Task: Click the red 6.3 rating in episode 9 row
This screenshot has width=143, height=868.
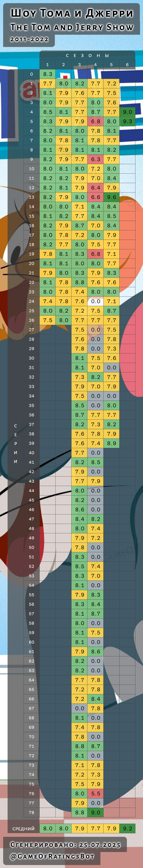Action: tap(96, 159)
